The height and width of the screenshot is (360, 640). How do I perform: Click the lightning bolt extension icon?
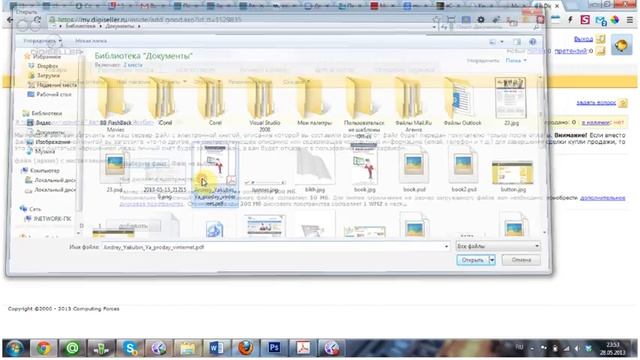[570, 20]
